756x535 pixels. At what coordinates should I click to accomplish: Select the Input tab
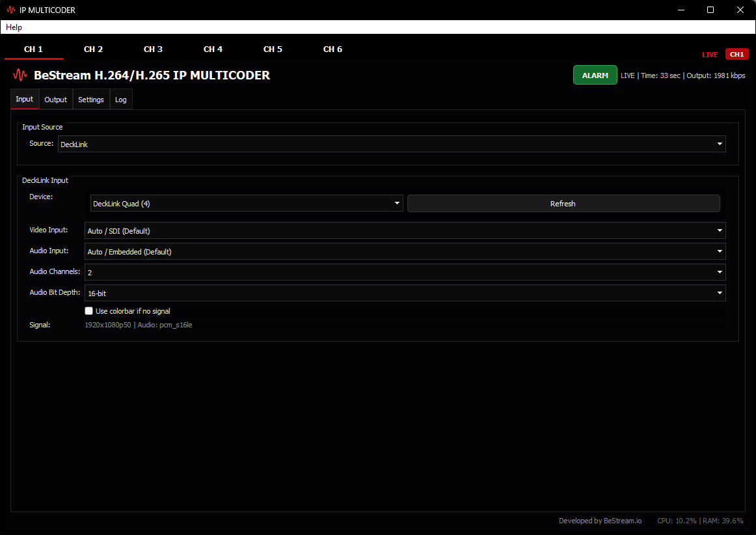(25, 99)
